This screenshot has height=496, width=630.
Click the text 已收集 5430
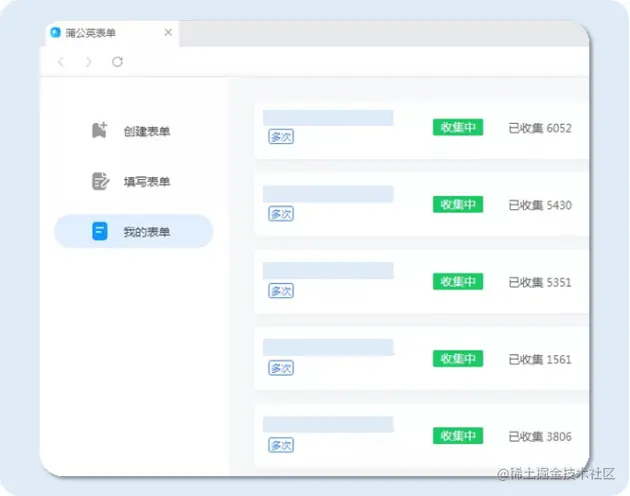pyautogui.click(x=540, y=205)
